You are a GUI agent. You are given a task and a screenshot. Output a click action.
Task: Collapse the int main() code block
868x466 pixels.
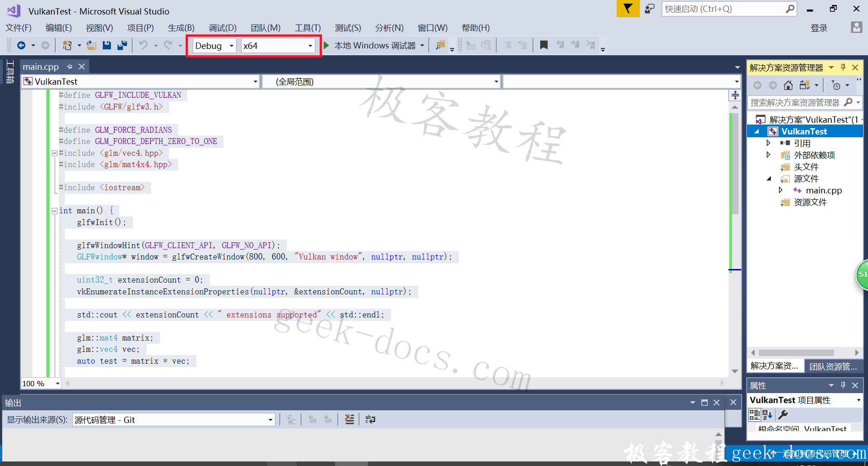coord(54,211)
